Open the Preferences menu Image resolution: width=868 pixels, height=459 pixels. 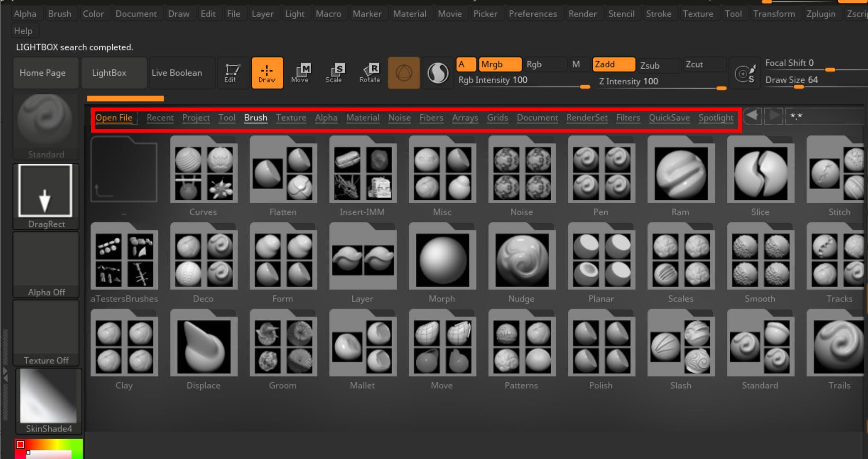(533, 14)
